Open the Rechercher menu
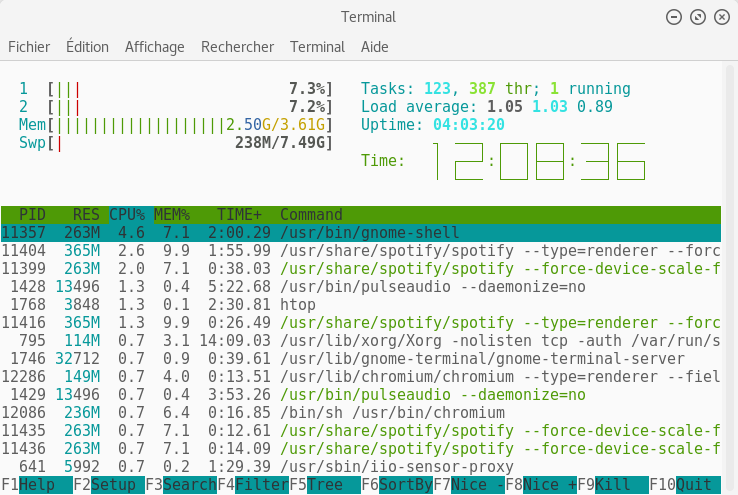This screenshot has width=738, height=495. pyautogui.click(x=237, y=47)
